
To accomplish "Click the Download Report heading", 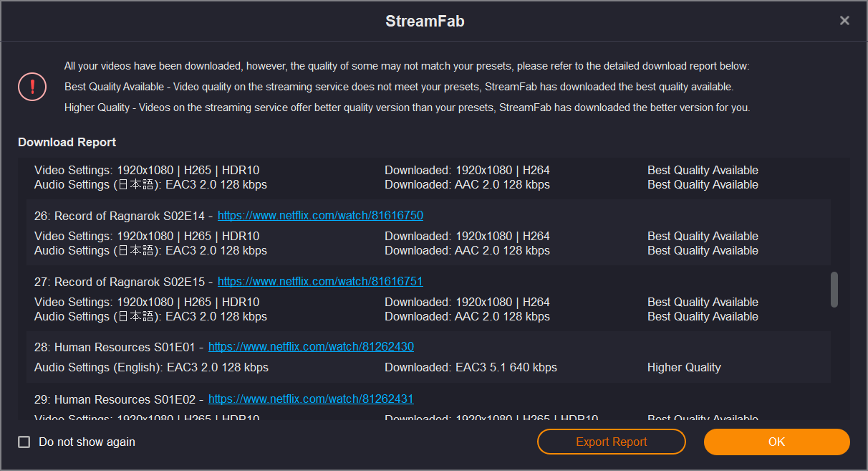I will coord(67,142).
